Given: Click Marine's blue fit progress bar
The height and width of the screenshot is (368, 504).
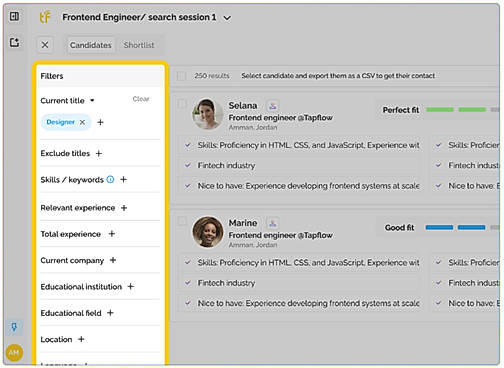Looking at the screenshot, I should 455,228.
